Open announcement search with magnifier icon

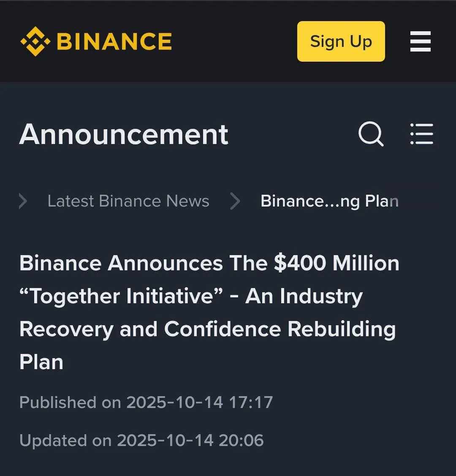371,134
